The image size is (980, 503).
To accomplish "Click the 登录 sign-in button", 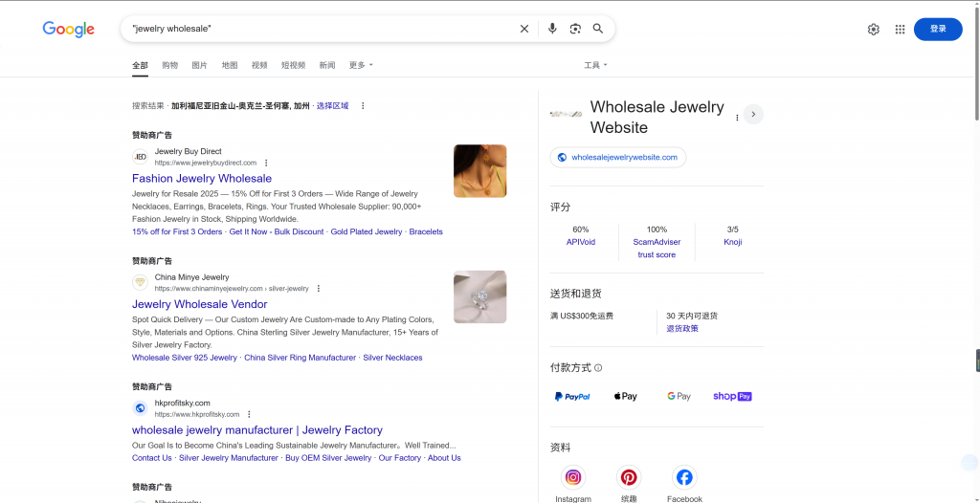I will point(938,30).
